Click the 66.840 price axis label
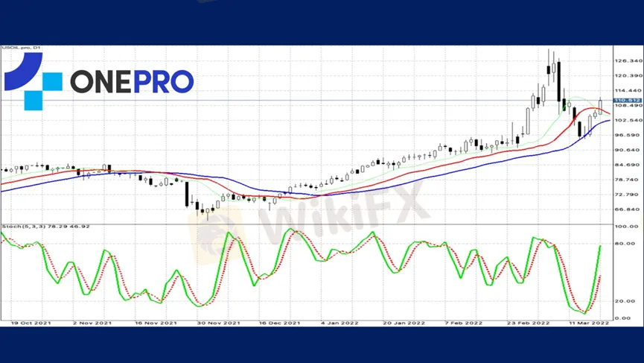This screenshot has width=644, height=363. pos(626,209)
